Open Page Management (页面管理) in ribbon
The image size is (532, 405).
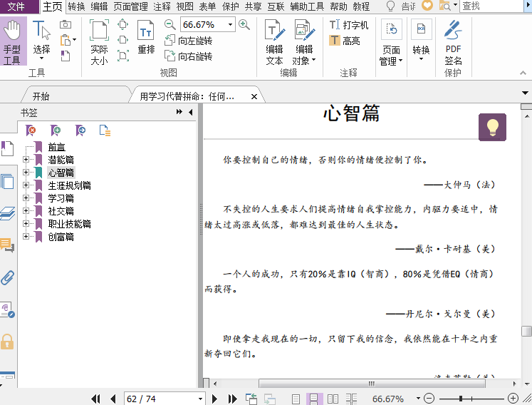[x=391, y=42]
